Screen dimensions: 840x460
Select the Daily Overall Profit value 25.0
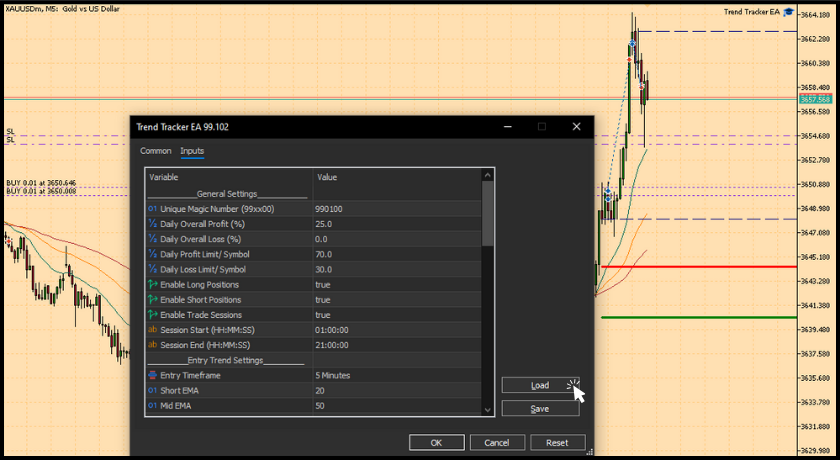point(323,224)
